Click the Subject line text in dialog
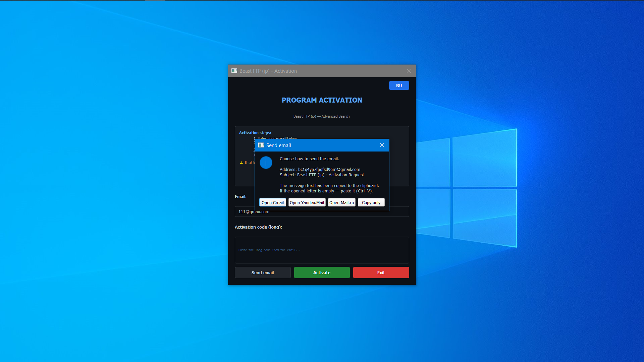Image resolution: width=644 pixels, height=362 pixels. coord(322,175)
